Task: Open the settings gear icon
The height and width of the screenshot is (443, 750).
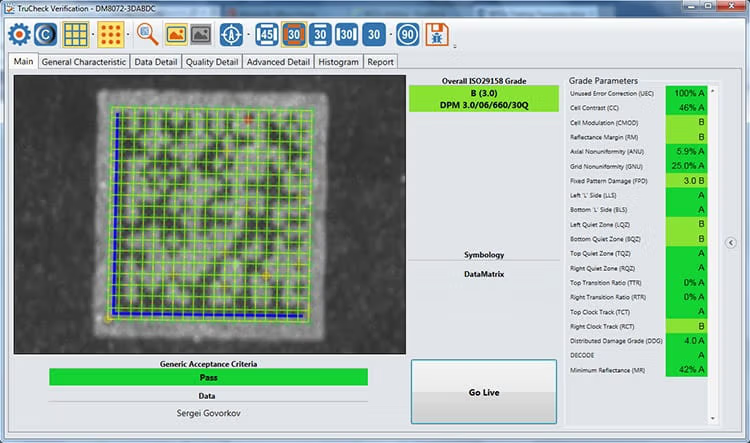Action: [x=19, y=35]
